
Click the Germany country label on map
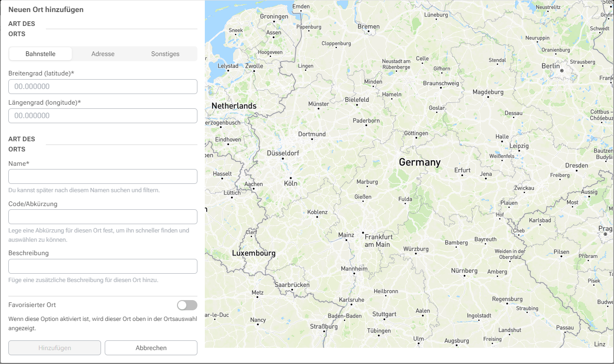419,162
